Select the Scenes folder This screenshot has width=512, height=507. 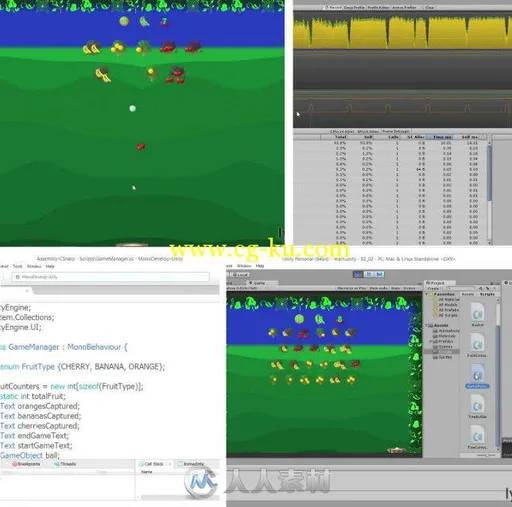(443, 346)
